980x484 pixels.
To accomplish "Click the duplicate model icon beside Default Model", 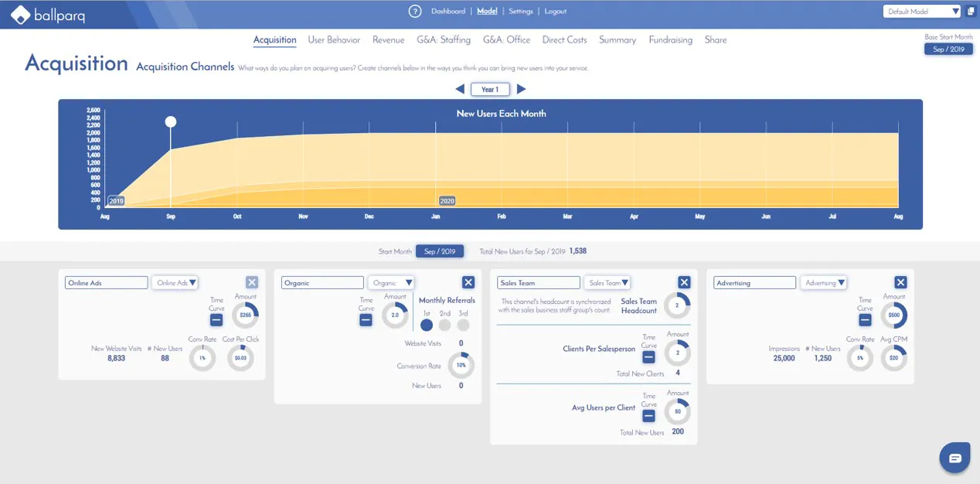I will pos(971,12).
